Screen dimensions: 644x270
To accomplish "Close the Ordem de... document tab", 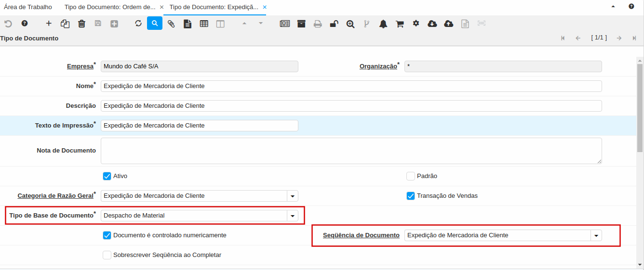I will (161, 7).
